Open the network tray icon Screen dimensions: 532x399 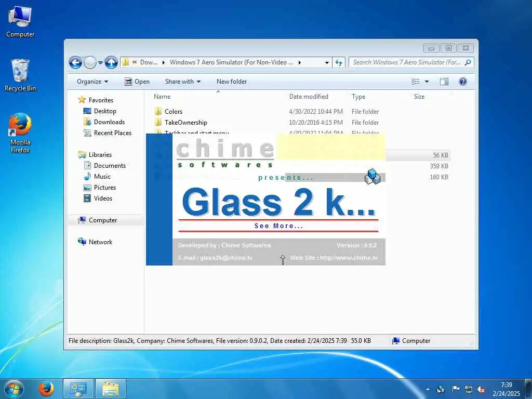tap(469, 390)
